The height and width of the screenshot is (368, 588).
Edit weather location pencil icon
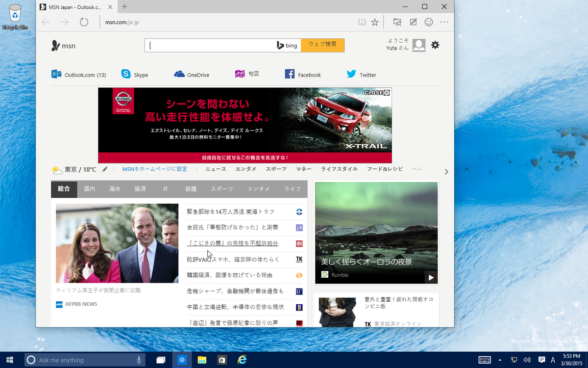coord(104,169)
